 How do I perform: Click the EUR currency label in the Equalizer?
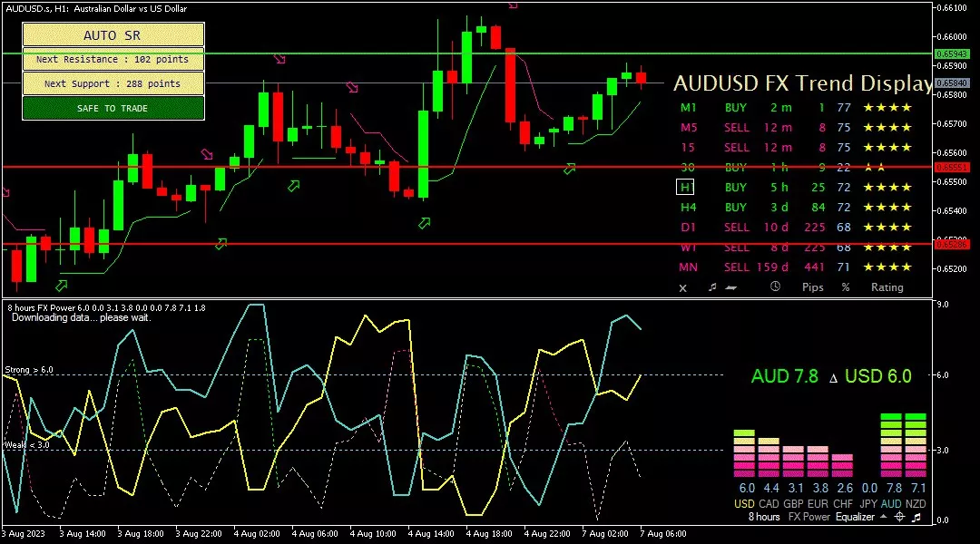(x=818, y=504)
